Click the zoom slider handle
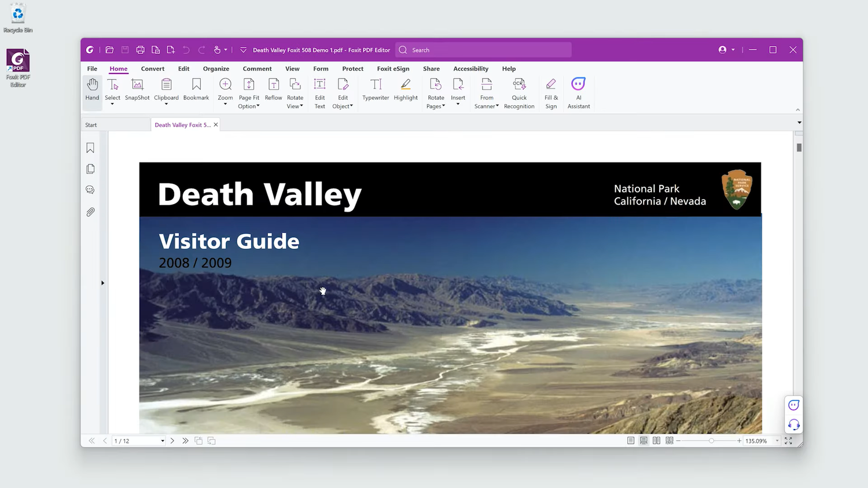 click(711, 441)
